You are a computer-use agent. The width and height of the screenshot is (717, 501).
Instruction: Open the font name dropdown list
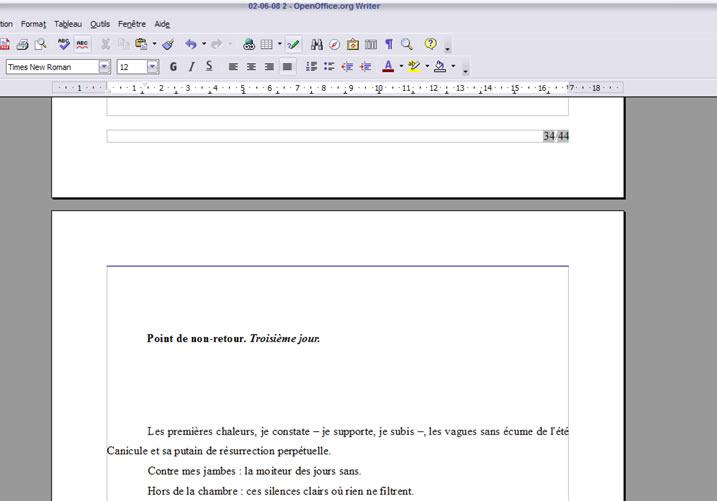(x=105, y=67)
